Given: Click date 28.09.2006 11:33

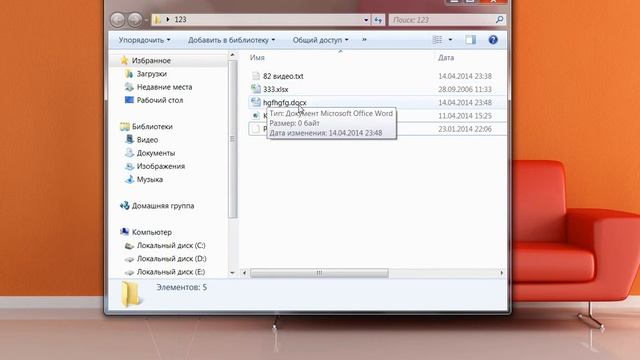Looking at the screenshot, I should [x=465, y=89].
